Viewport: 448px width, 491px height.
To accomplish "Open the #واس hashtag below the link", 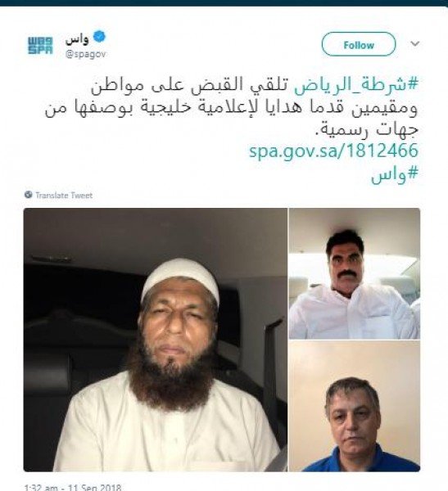I will (x=395, y=173).
